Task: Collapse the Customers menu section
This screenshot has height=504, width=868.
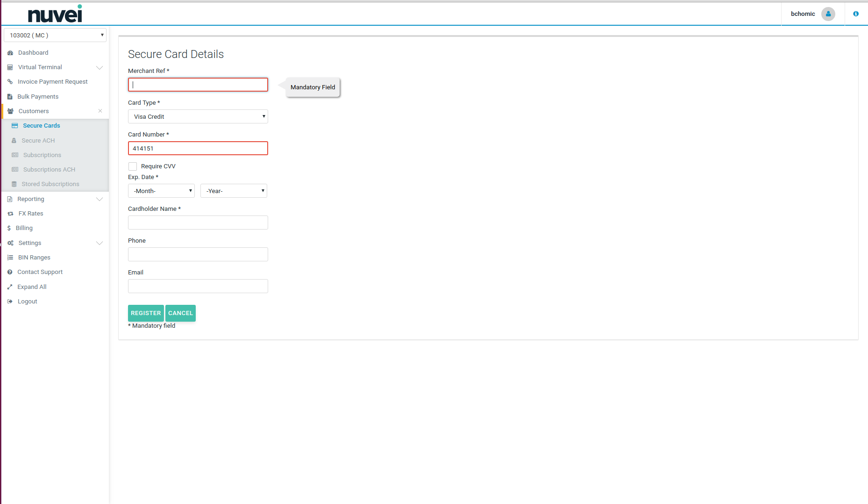Action: click(x=100, y=111)
